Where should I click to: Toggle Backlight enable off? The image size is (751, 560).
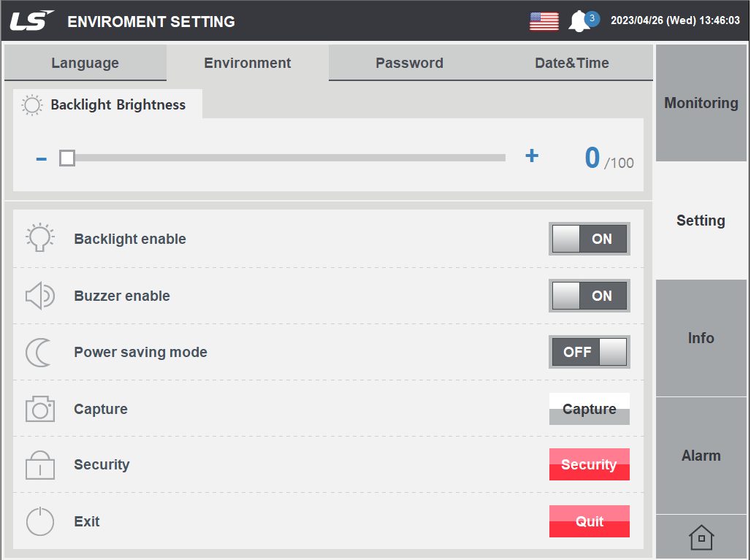pyautogui.click(x=589, y=239)
